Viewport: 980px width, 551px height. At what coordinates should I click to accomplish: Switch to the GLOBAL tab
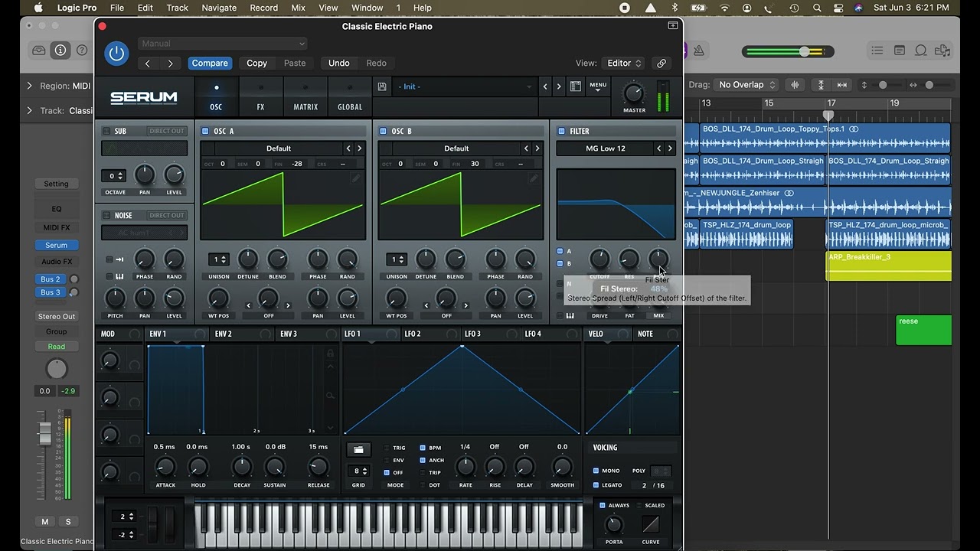coord(350,97)
